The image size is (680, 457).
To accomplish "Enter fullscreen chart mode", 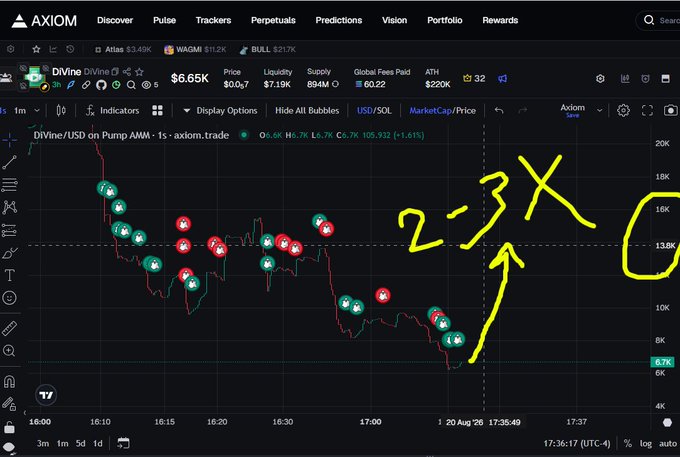I will (647, 111).
